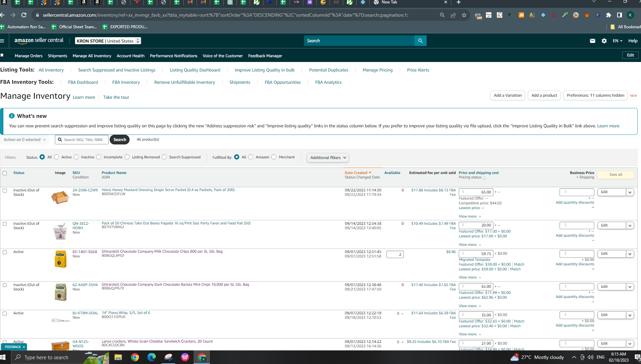Open Voice of the Customer menu item
This screenshot has height=364, width=641.
coord(223,56)
